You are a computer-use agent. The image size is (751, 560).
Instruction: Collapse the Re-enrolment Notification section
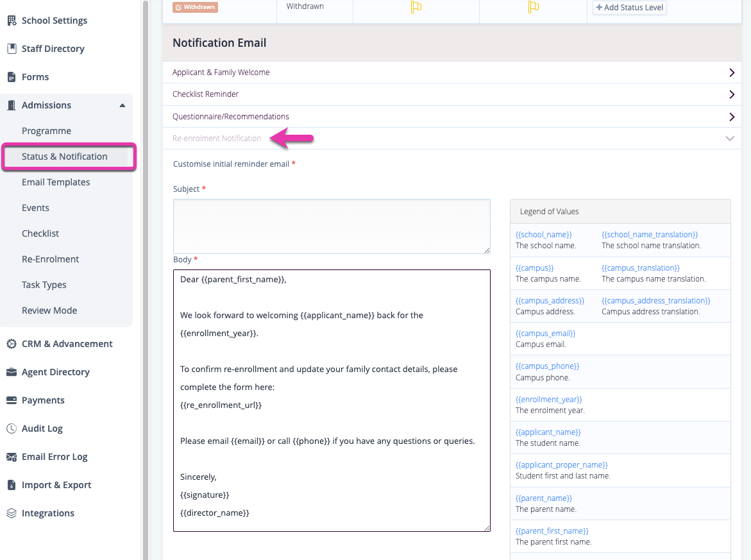(x=729, y=139)
